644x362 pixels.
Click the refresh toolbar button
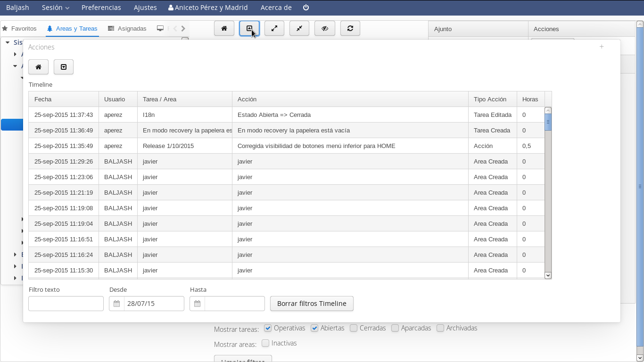tap(350, 28)
